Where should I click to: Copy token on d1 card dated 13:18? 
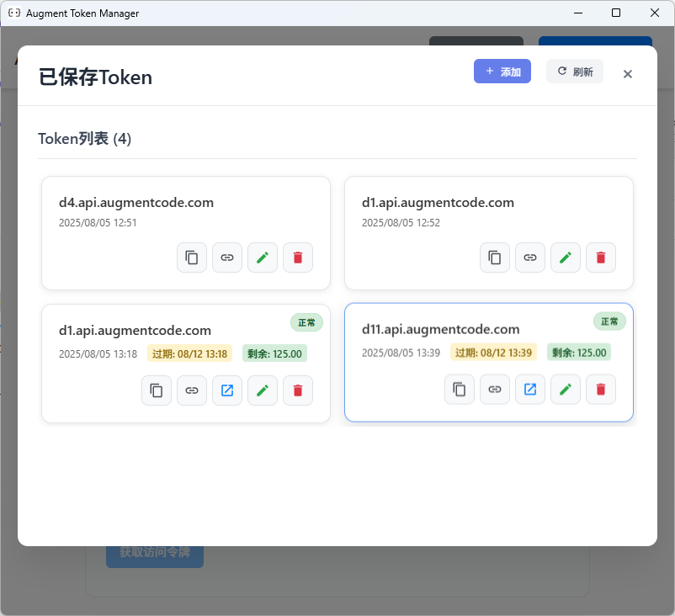(x=157, y=390)
